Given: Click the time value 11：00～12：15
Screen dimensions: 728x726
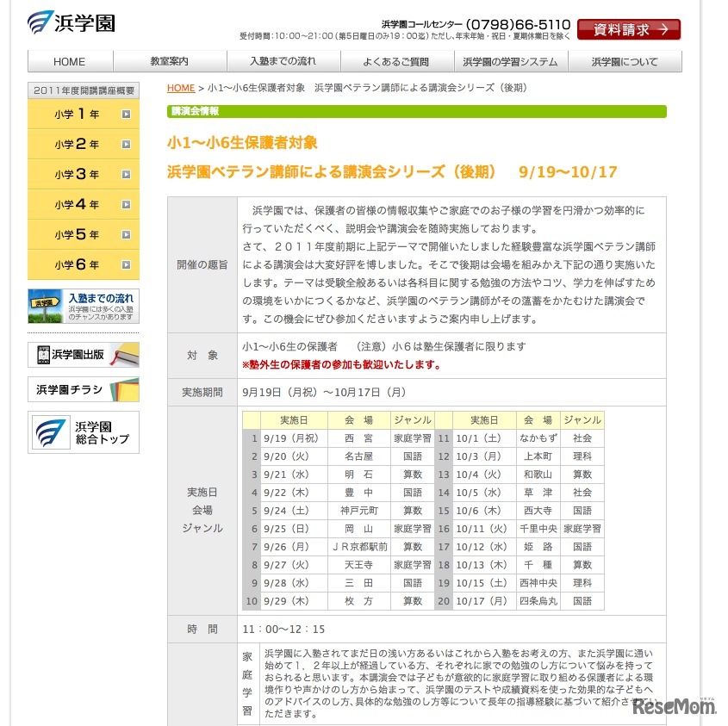Looking at the screenshot, I should [283, 630].
